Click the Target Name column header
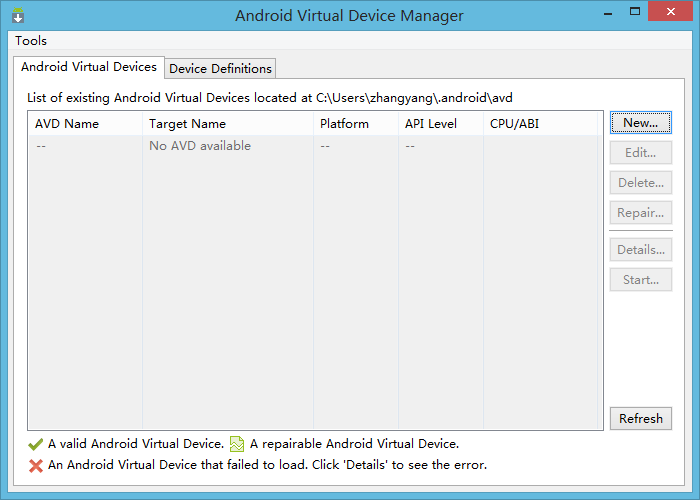 pyautogui.click(x=187, y=124)
